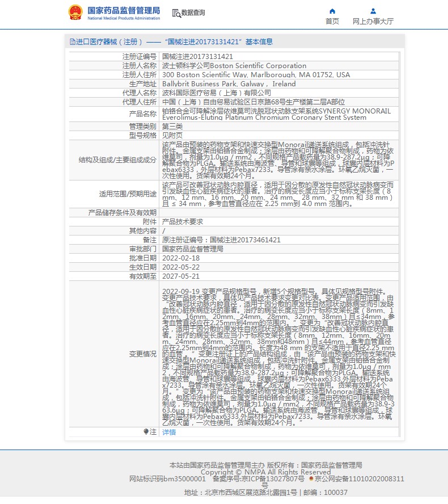Click the 注册证编号 row label
Image resolution: width=448 pixels, height=504 pixels.
pos(140,57)
